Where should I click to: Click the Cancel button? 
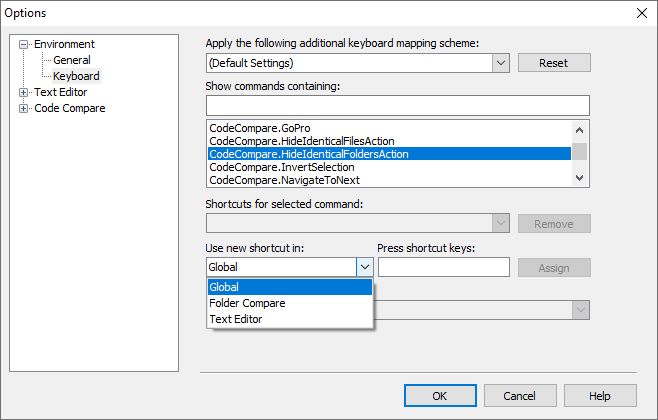(x=520, y=396)
